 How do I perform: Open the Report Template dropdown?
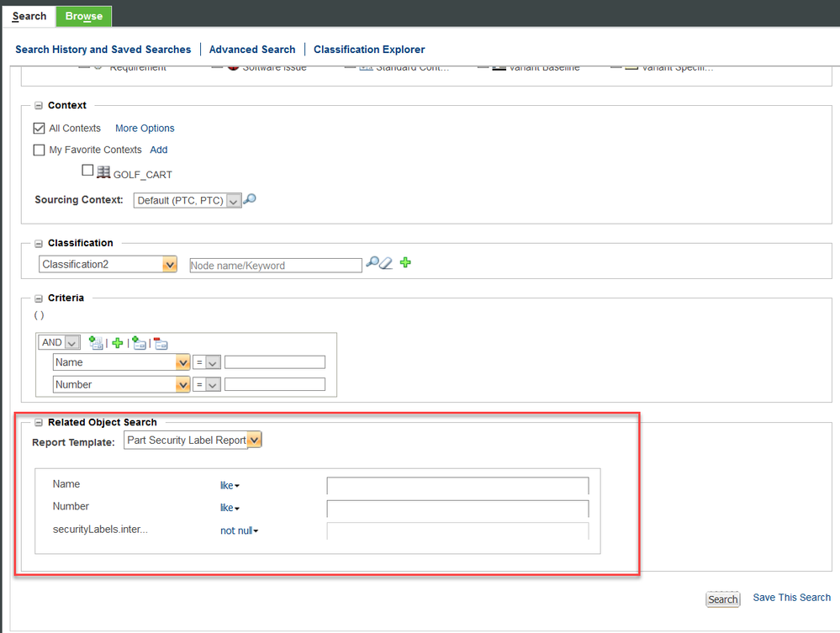point(255,440)
